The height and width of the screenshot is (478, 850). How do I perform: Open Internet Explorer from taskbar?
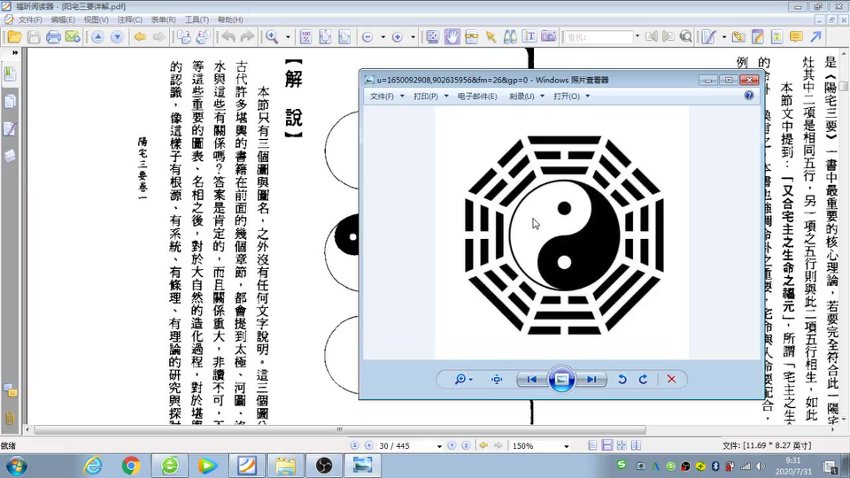93,466
